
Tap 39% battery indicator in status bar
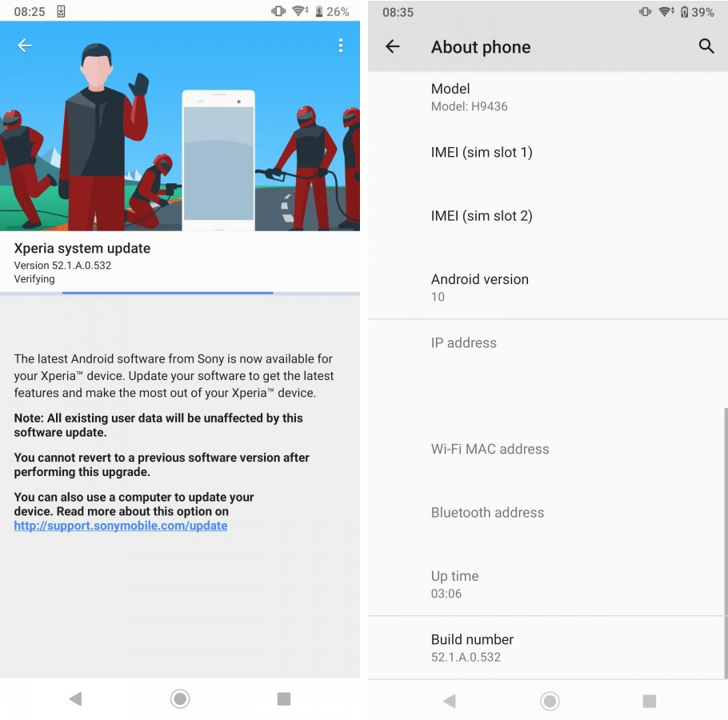tap(698, 12)
